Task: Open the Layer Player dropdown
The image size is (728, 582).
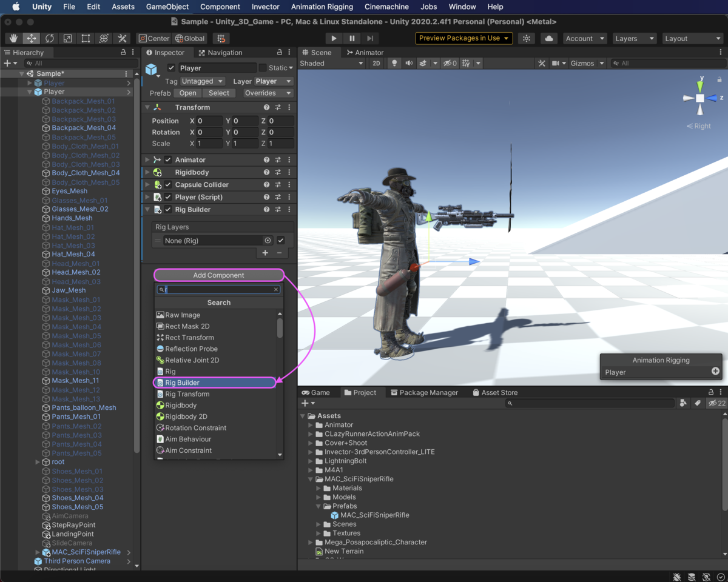Action: [x=274, y=81]
